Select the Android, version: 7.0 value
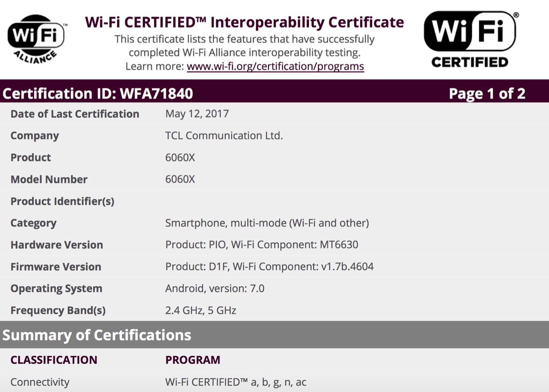 click(x=215, y=288)
